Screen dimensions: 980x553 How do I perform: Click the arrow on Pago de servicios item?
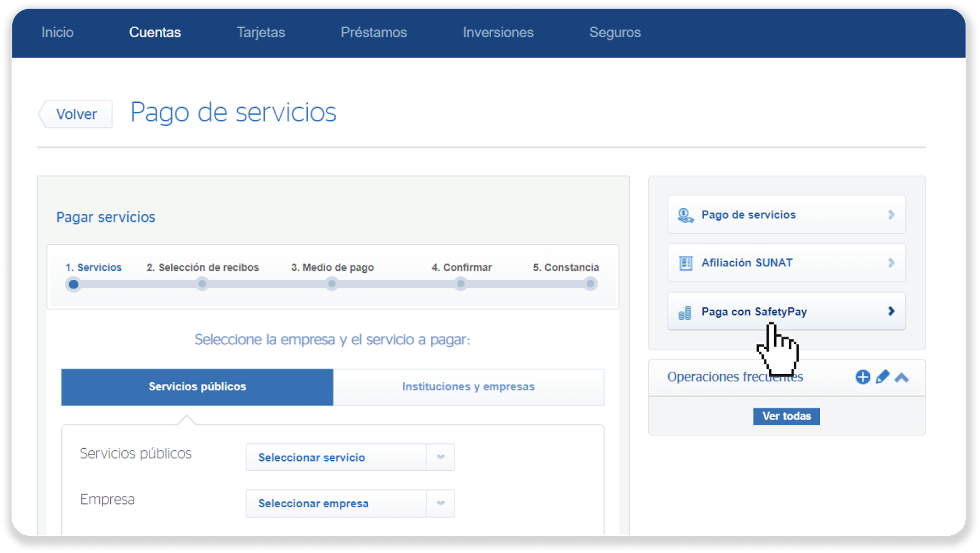coord(891,215)
